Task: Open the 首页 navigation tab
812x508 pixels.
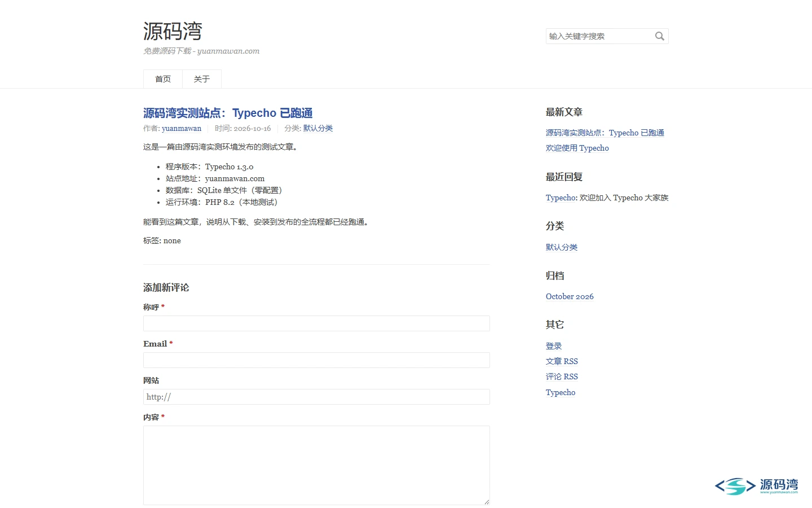Action: click(163, 79)
